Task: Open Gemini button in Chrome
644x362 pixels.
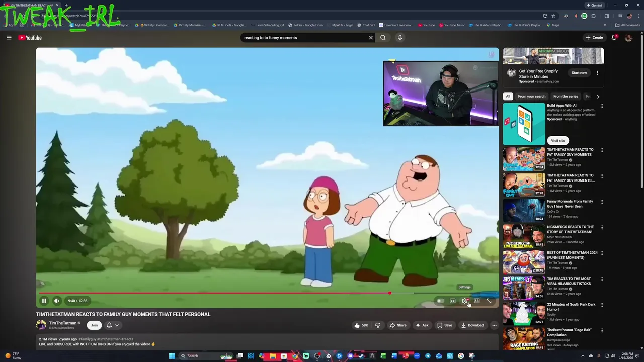Action: tap(594, 5)
